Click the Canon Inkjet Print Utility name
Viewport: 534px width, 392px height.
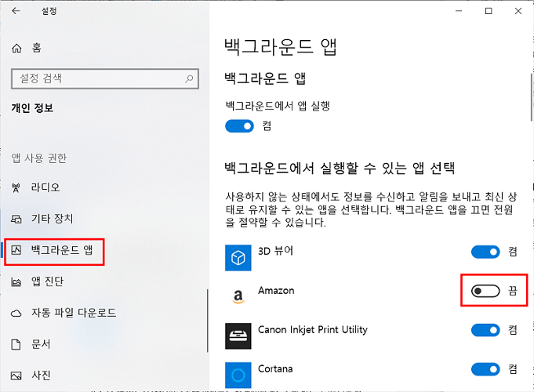pyautogui.click(x=313, y=330)
